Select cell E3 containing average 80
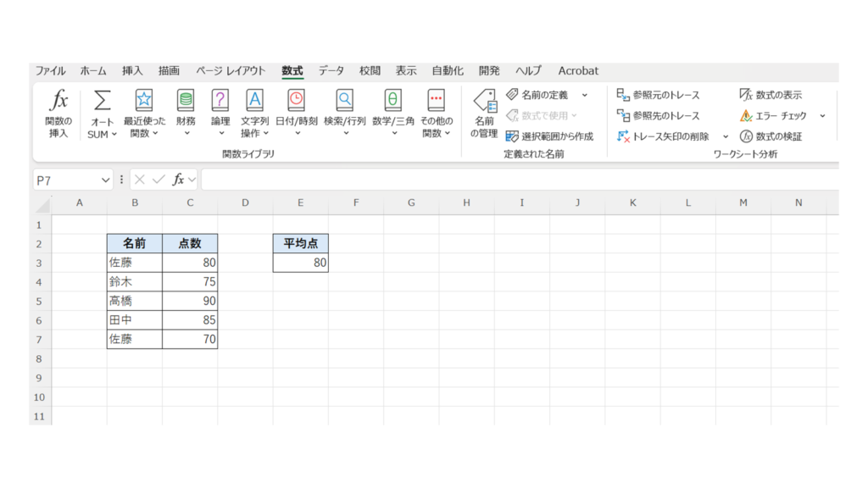The image size is (868, 488). click(x=300, y=263)
